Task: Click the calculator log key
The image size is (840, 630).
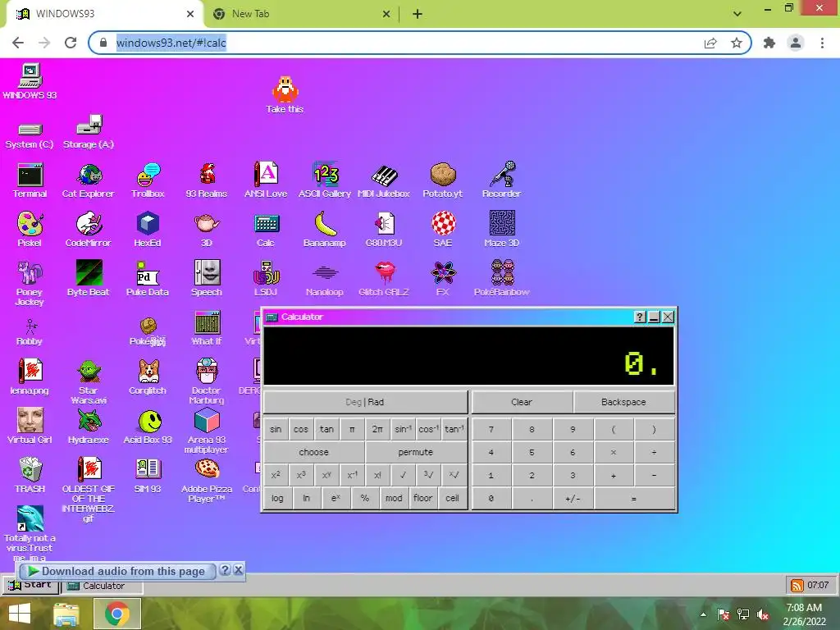Action: pyautogui.click(x=277, y=498)
